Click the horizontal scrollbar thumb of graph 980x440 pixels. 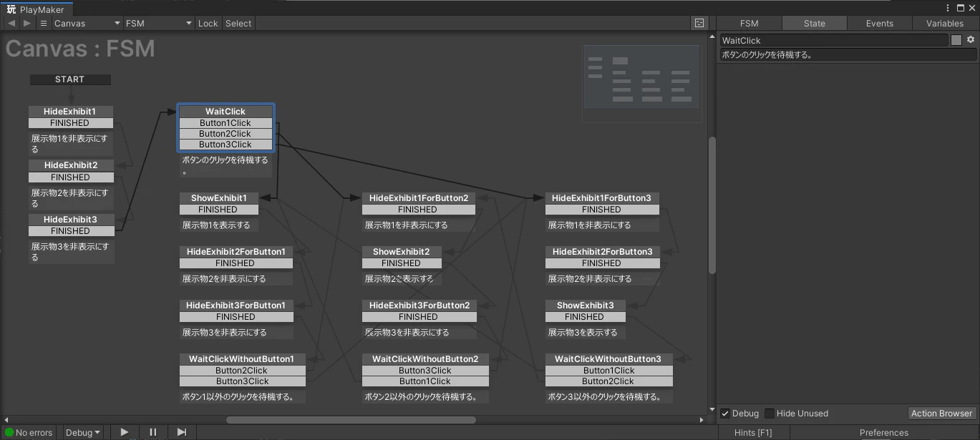pos(351,420)
